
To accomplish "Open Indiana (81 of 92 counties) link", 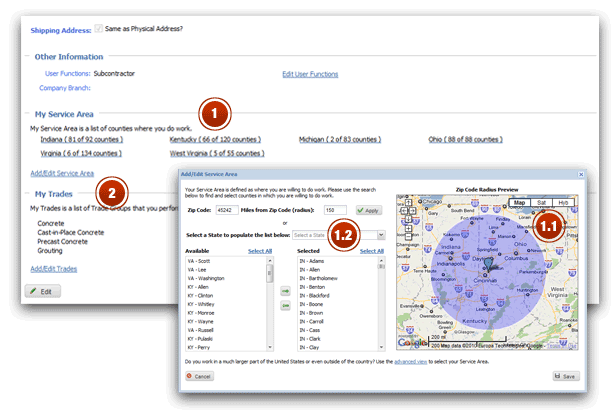I will pos(82,140).
